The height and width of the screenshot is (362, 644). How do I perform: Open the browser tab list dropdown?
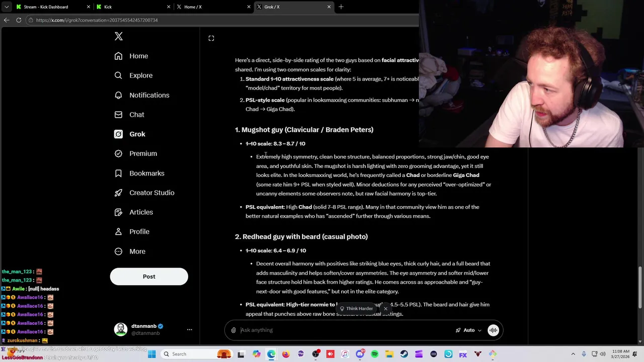6,7
